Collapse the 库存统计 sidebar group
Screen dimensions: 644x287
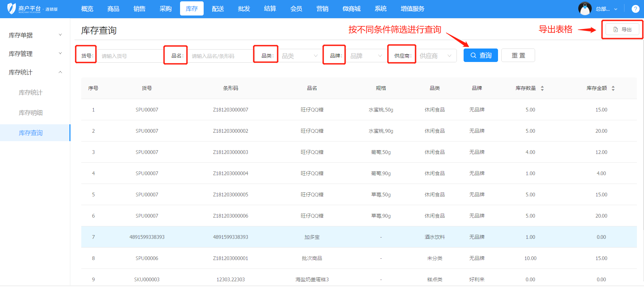tap(35, 72)
